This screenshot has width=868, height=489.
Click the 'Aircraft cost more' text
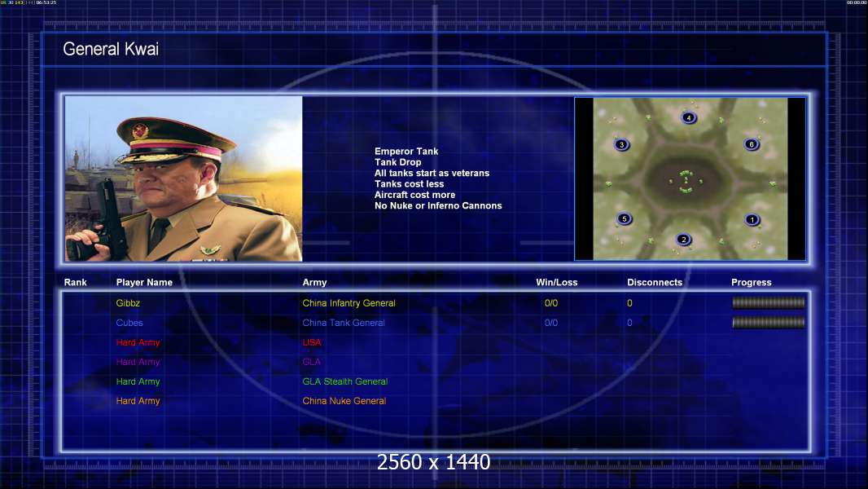[x=414, y=195]
